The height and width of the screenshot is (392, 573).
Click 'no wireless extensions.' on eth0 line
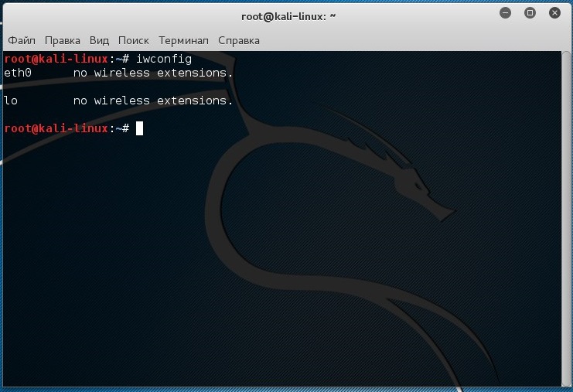pos(153,73)
